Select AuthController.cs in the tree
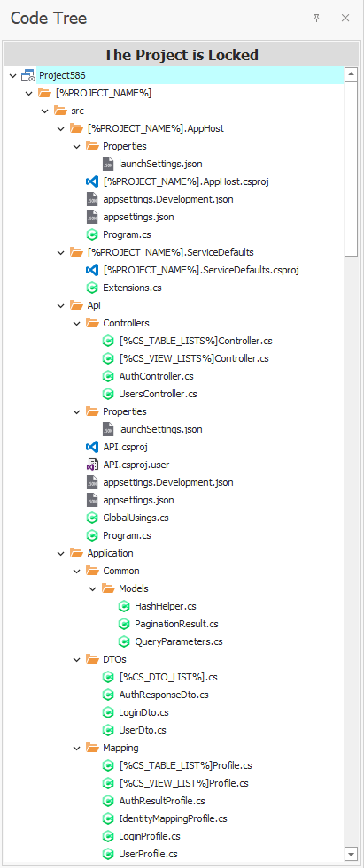This screenshot has height=868, width=364. (x=156, y=376)
